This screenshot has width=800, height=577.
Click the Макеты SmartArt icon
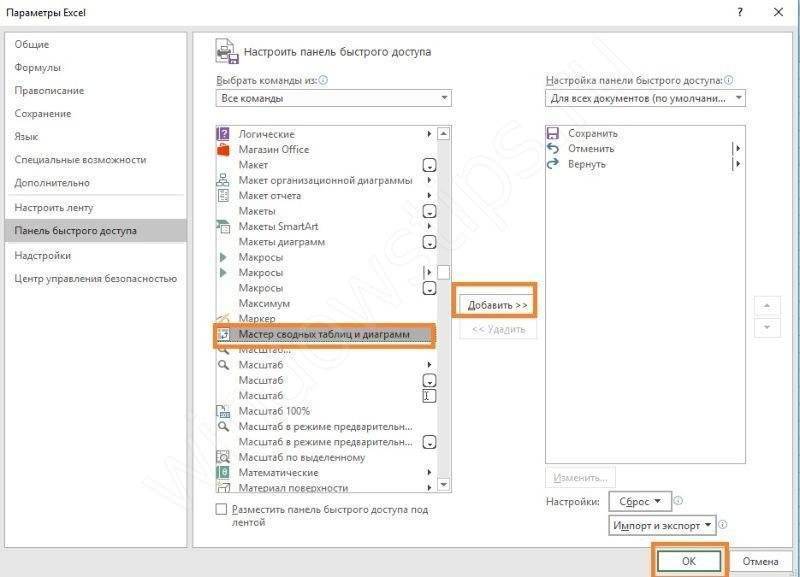click(223, 227)
